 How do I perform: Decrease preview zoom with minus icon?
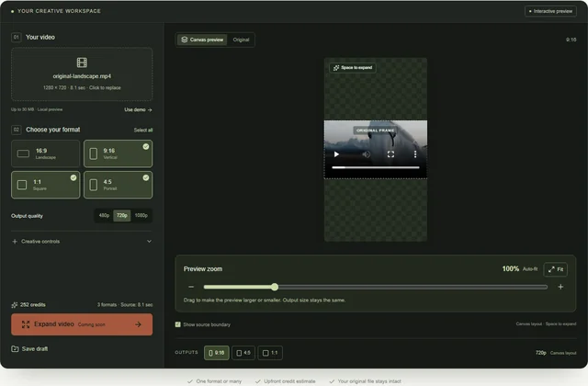191,287
